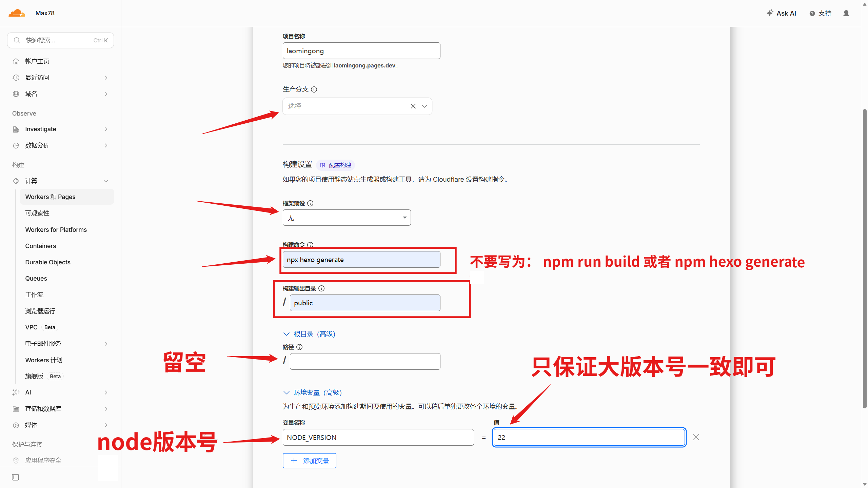Toggle sidebar collapse panel icon
The image size is (868, 488).
click(15, 477)
